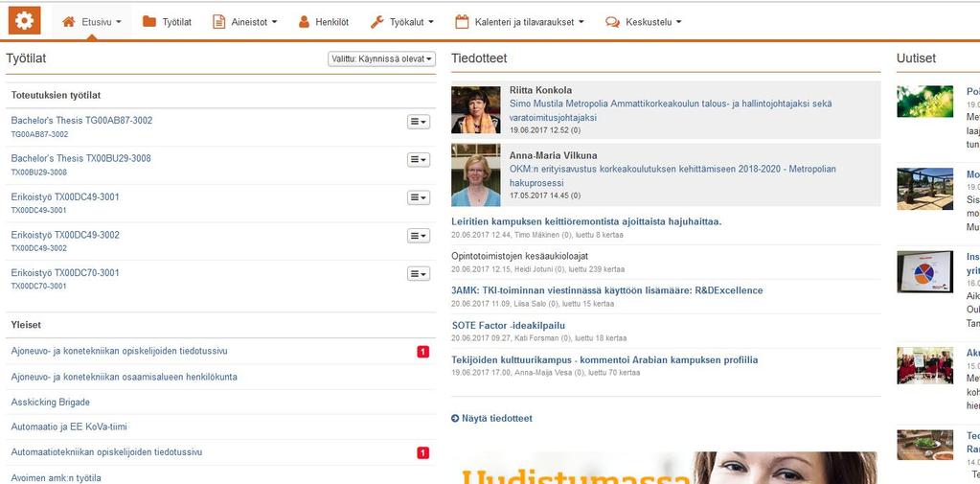Click the speech bubbles icon beside Keskustelu
This screenshot has width=980, height=484.
point(612,22)
